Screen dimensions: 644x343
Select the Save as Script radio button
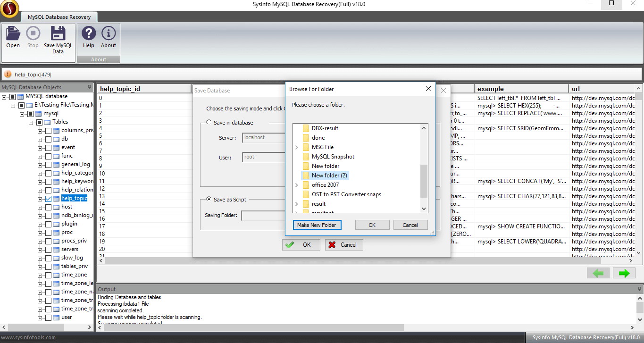[x=209, y=200]
